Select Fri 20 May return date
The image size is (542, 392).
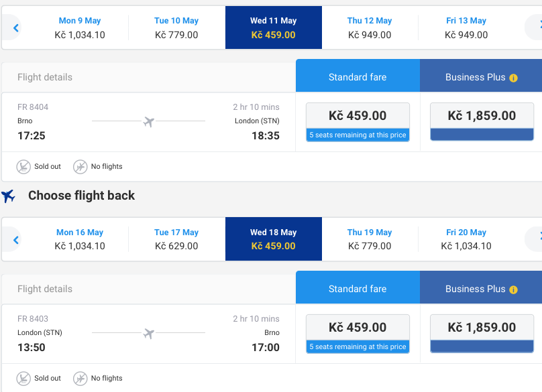[x=466, y=239]
